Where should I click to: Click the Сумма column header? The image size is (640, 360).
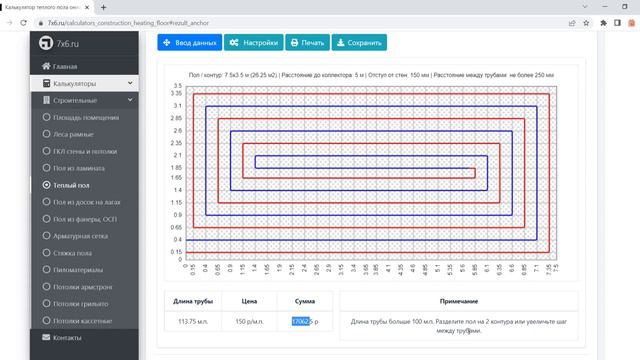(305, 301)
